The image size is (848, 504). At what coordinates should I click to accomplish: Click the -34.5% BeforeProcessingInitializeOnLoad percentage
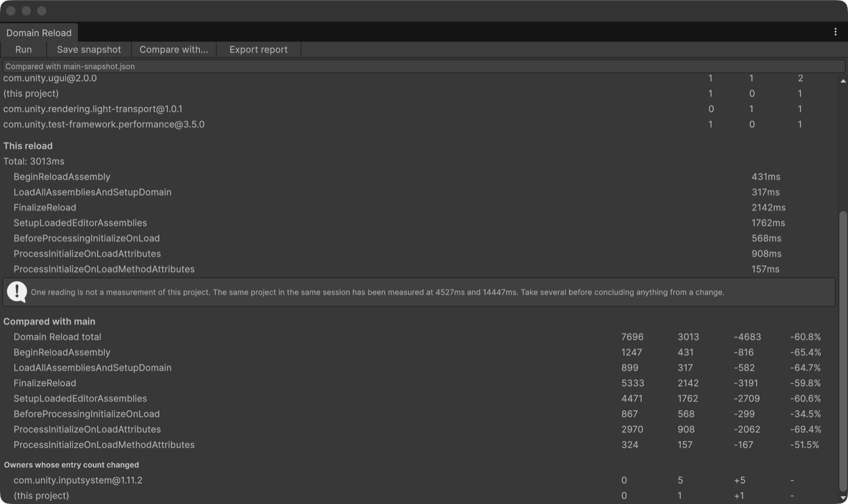(805, 413)
